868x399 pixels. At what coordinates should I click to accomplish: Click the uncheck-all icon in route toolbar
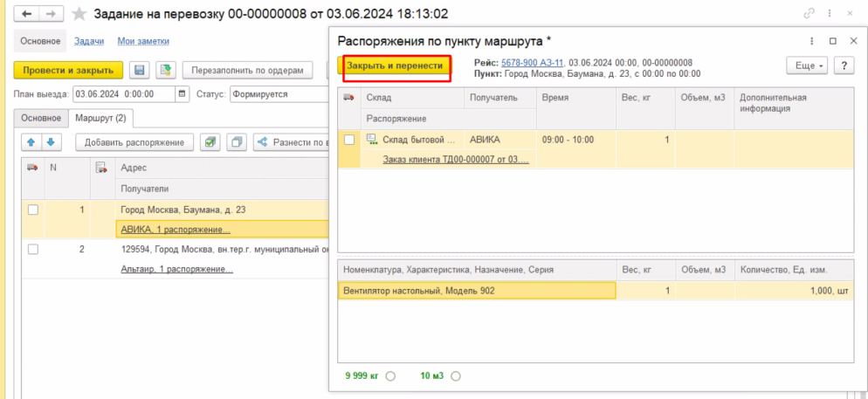click(x=236, y=142)
